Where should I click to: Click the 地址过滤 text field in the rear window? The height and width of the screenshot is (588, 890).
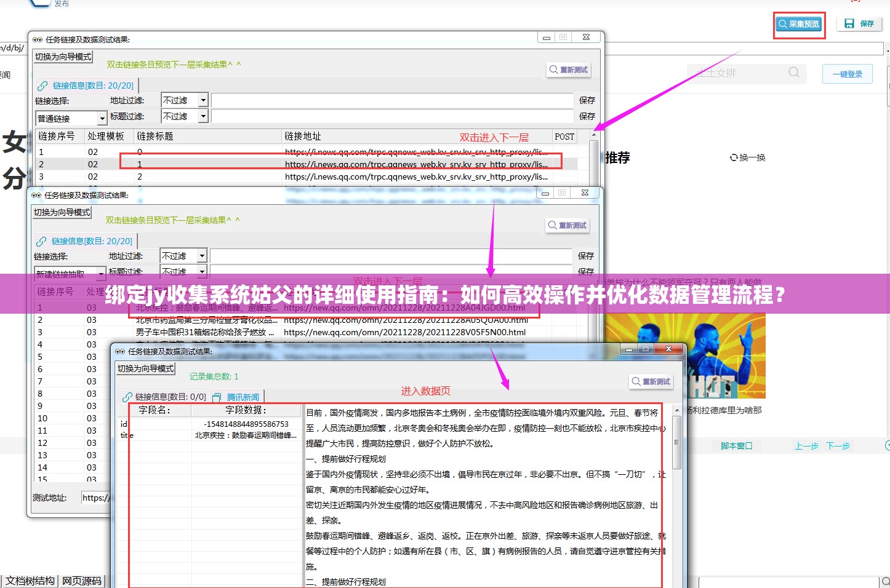392,100
